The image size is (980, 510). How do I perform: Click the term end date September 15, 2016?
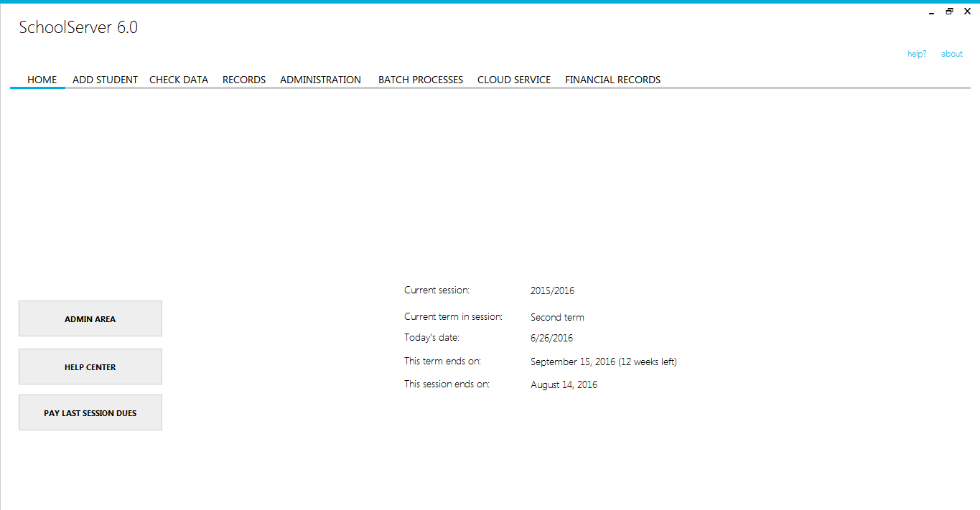point(603,361)
